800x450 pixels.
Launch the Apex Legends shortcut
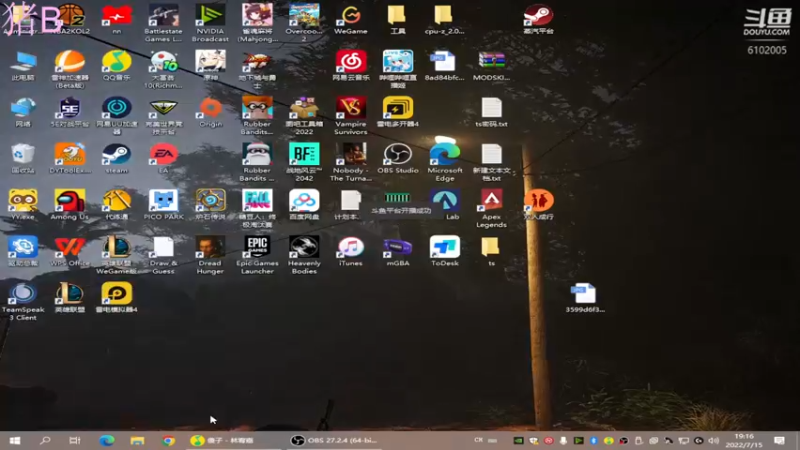tap(491, 208)
